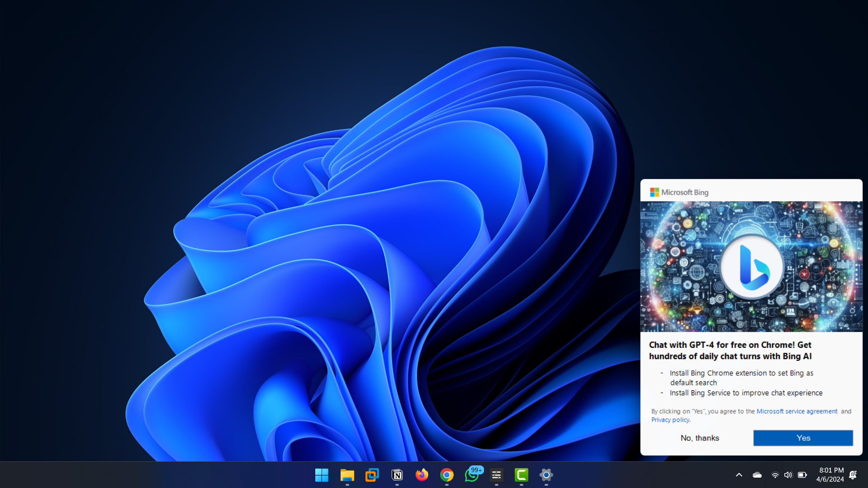This screenshot has width=868, height=488.
Task: Expand the hidden system tray icons
Action: [x=739, y=475]
